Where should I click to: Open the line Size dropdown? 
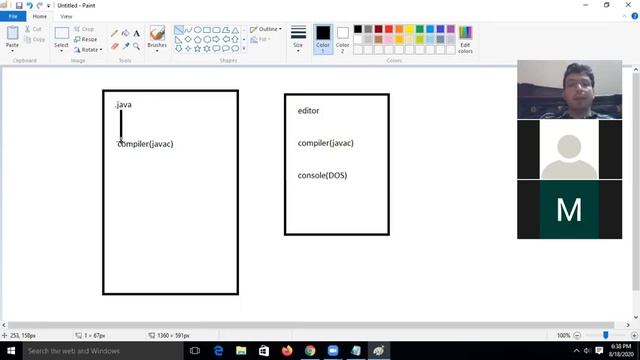click(298, 39)
